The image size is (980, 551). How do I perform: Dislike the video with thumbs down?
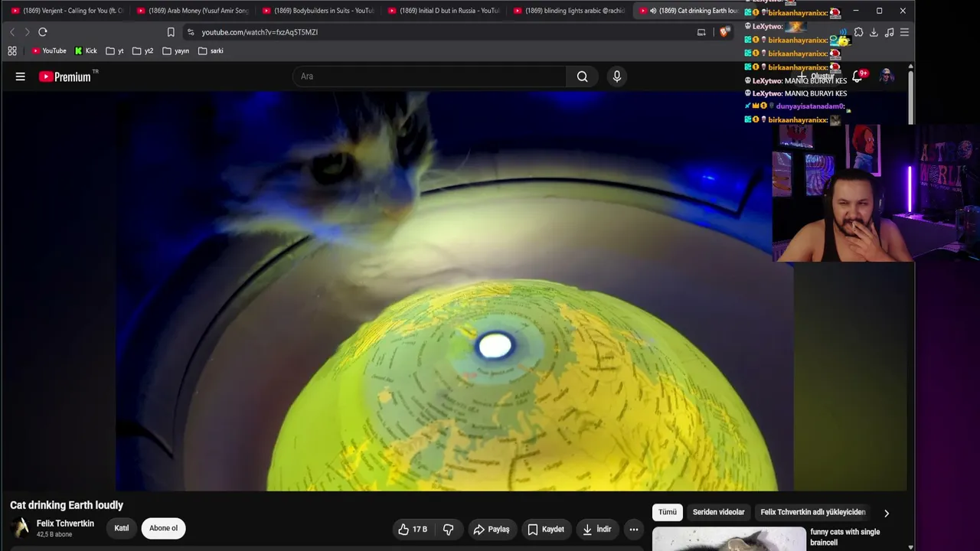(449, 529)
